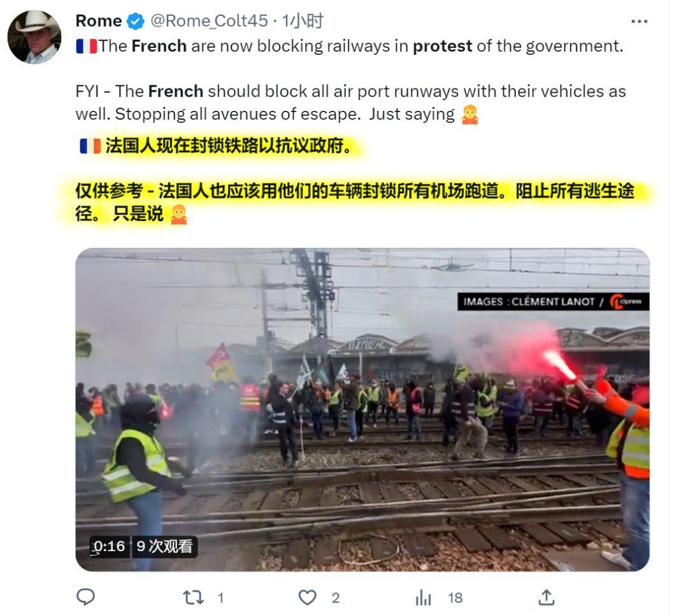Click the share upload icon
The width and height of the screenshot is (688, 616).
pyautogui.click(x=547, y=598)
